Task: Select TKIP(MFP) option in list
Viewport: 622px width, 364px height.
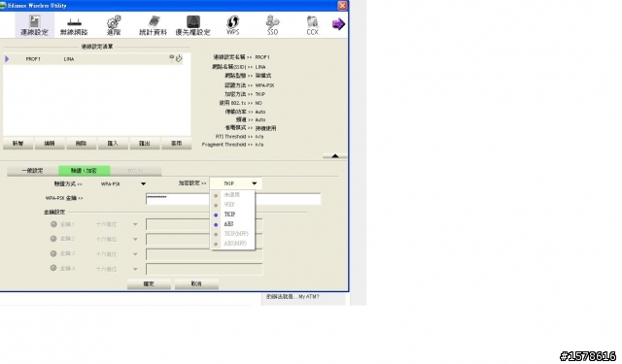Action: [x=236, y=234]
